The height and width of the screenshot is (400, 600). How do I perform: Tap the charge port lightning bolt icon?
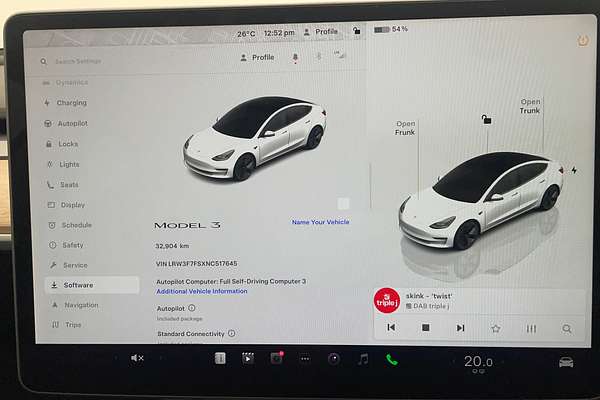coord(574,170)
